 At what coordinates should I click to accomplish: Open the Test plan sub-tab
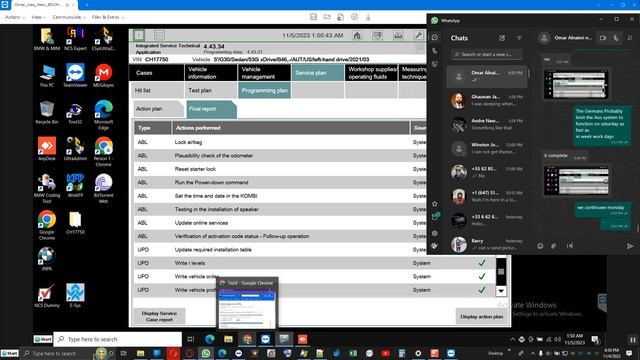point(211,90)
